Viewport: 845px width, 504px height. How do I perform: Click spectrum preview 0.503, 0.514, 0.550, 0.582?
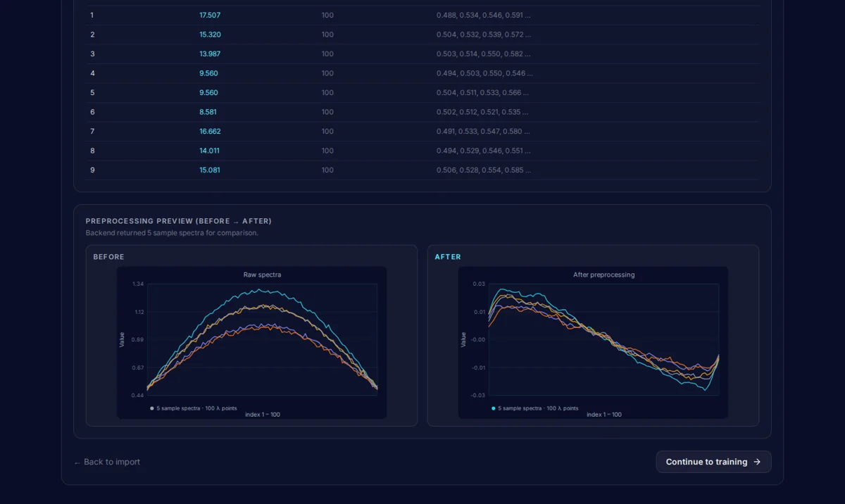point(484,54)
